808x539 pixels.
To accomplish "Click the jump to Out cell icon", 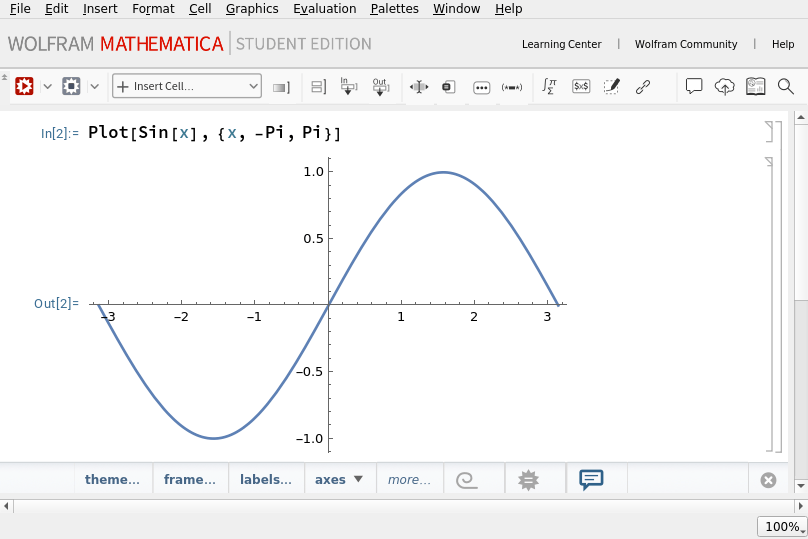I will point(381,87).
